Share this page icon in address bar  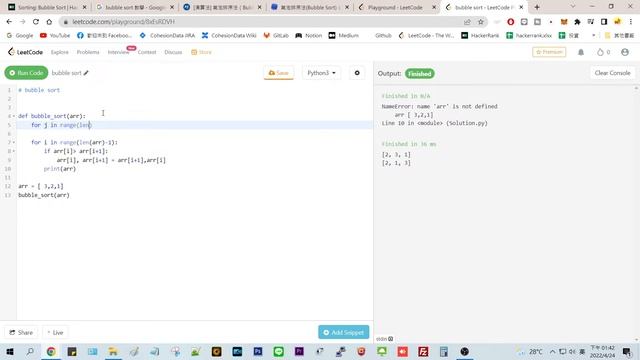click(467, 22)
